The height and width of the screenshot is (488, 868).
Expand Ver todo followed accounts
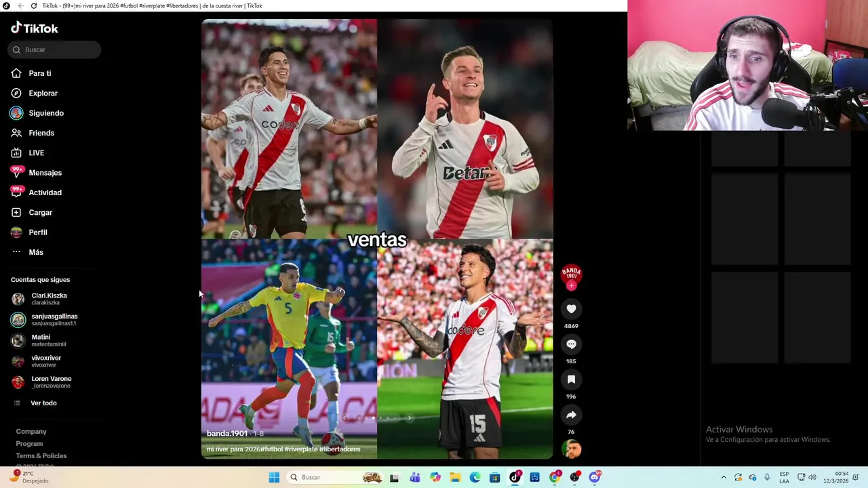click(x=35, y=403)
